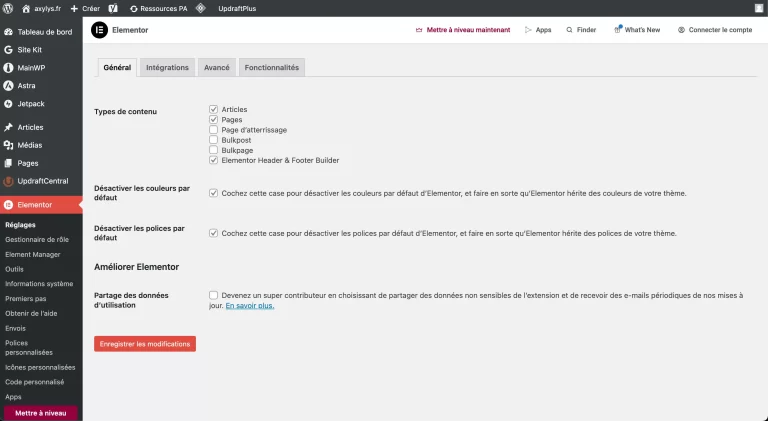Viewport: 768px width, 421px height.
Task: Open Element Manager submenu item
Action: pos(33,255)
